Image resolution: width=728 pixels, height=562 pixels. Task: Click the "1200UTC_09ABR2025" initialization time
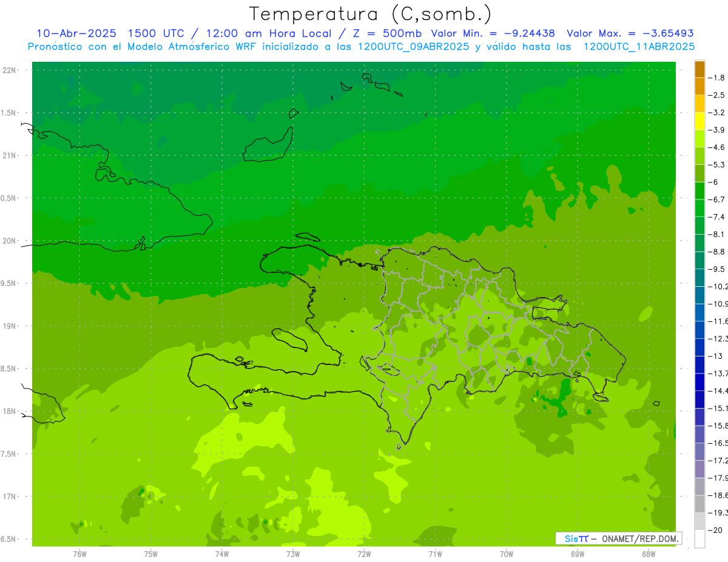coord(414,47)
